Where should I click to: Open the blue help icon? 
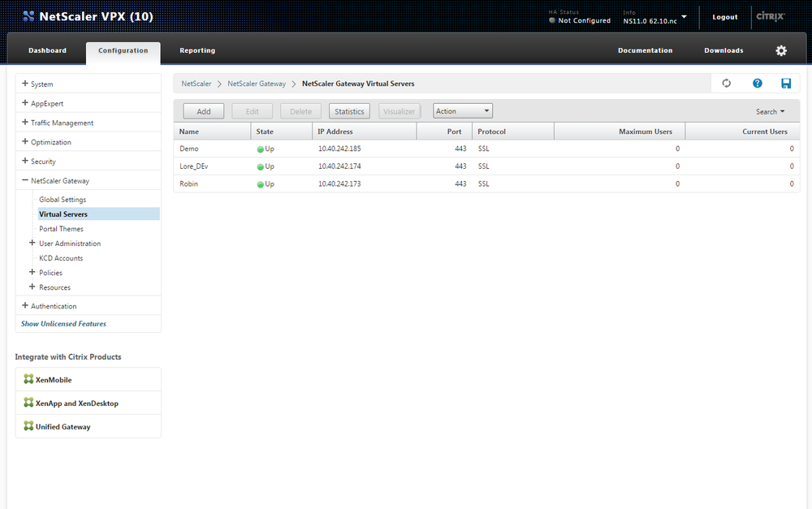757,83
